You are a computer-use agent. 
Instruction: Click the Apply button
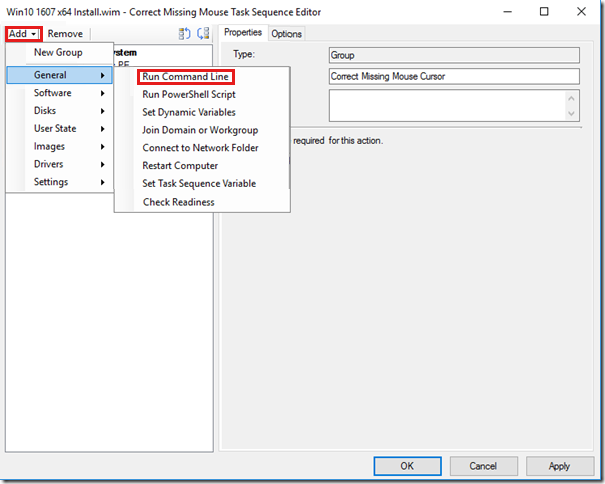(559, 466)
